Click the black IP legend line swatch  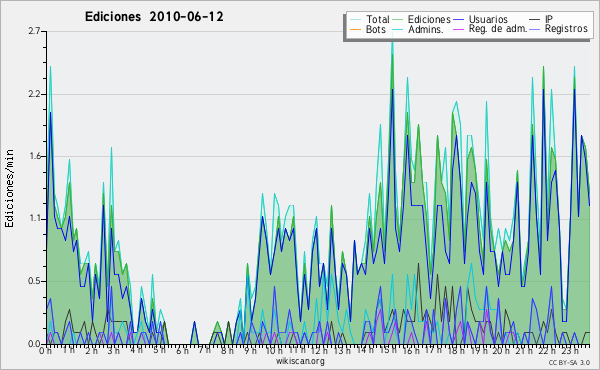point(535,20)
